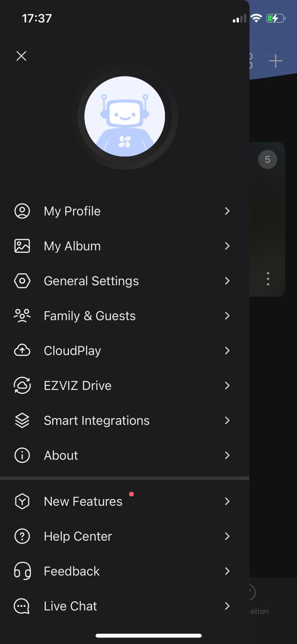The height and width of the screenshot is (644, 297).
Task: Tap the My Album picture icon
Action: (22, 246)
